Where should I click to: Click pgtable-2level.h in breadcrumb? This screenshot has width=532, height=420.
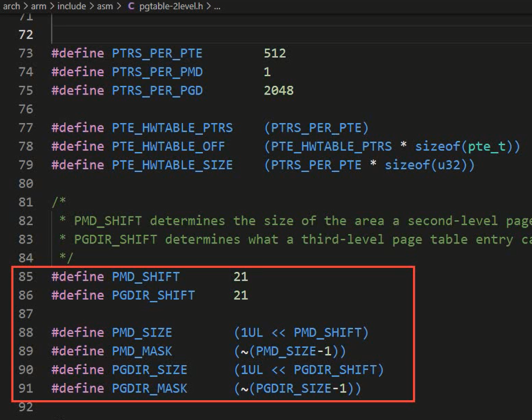[171, 6]
